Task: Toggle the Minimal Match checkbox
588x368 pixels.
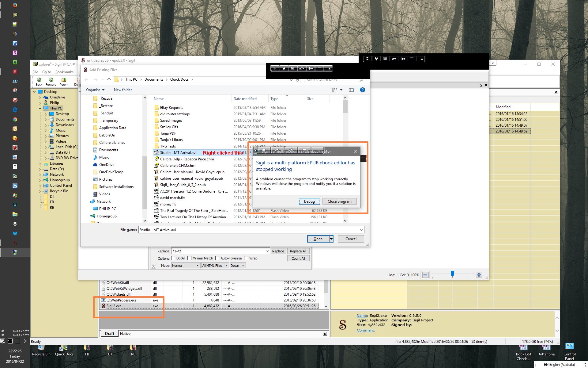Action: [189, 258]
